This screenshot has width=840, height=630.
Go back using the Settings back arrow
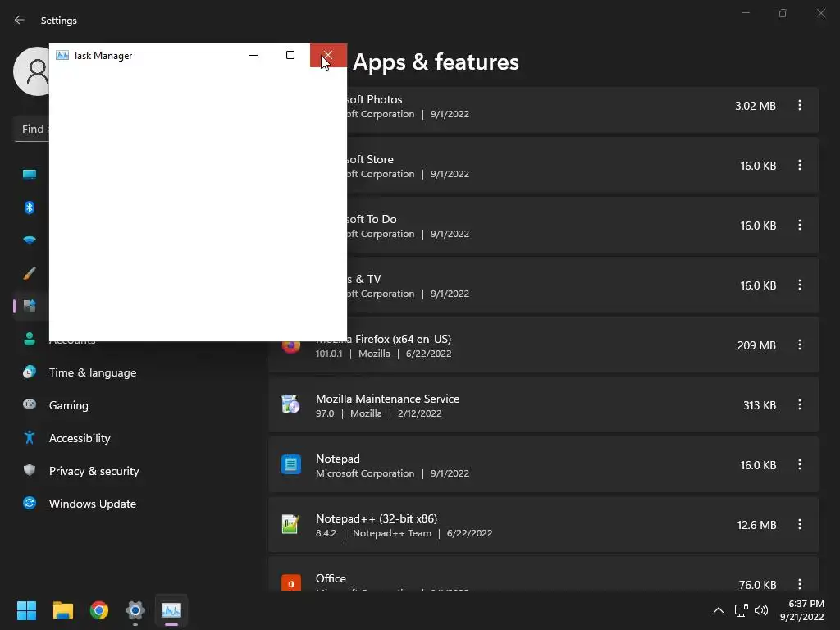[x=20, y=20]
